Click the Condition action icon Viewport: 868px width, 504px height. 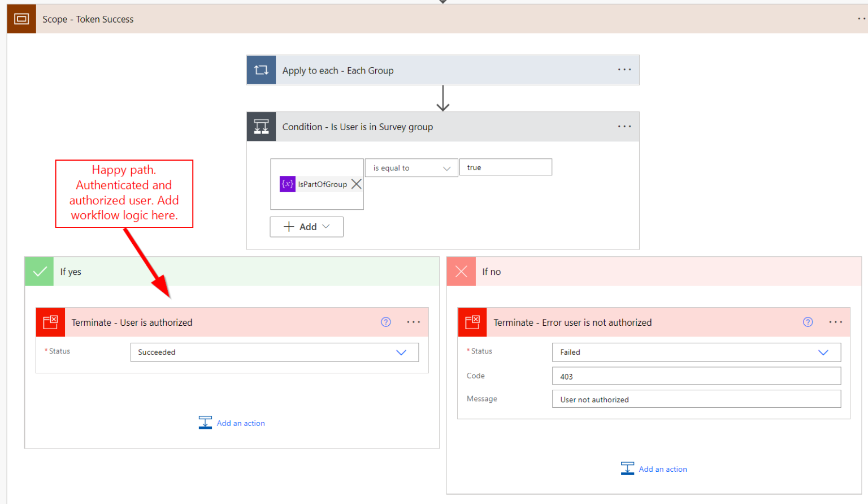pyautogui.click(x=261, y=126)
